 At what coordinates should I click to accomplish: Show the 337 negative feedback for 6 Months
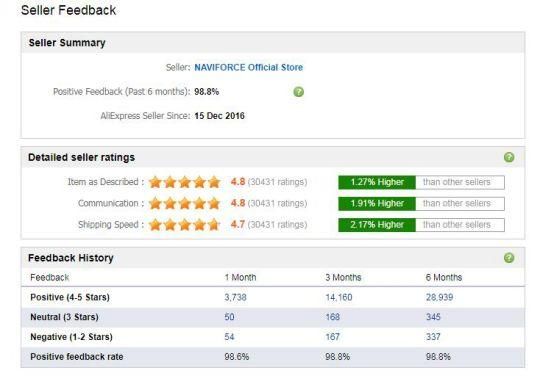[433, 337]
